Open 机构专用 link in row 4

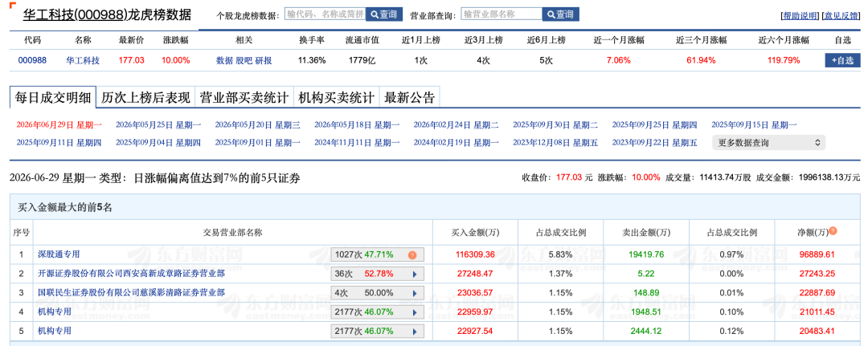point(55,311)
